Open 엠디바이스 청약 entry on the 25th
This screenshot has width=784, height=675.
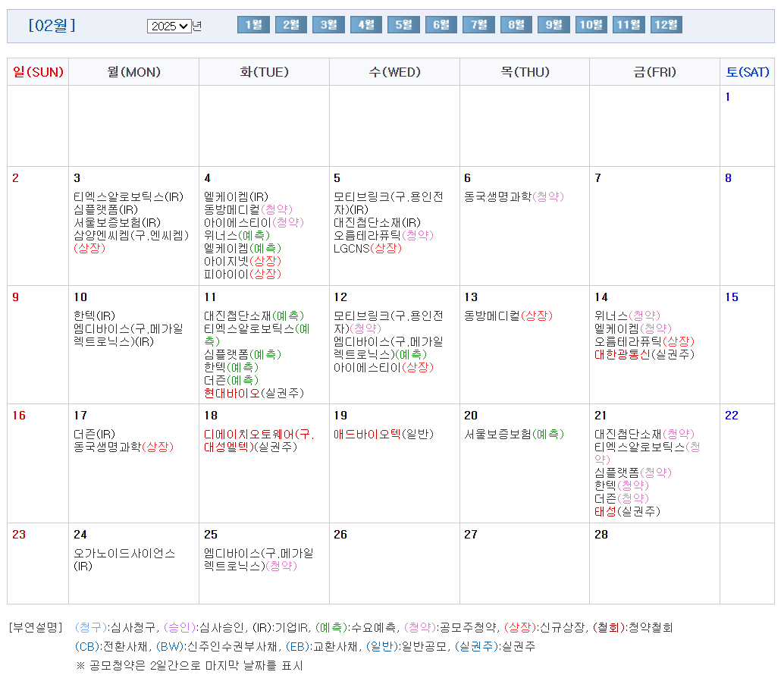(x=259, y=560)
